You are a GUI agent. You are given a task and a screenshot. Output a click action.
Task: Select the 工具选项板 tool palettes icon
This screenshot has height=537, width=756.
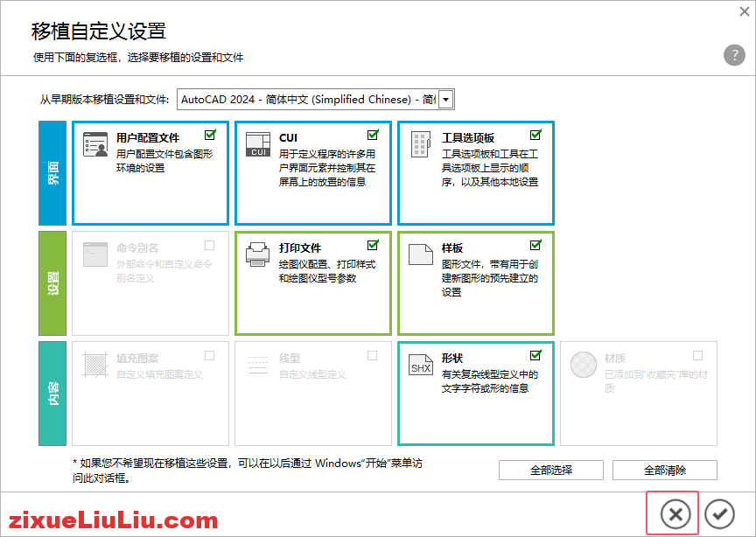coord(420,143)
